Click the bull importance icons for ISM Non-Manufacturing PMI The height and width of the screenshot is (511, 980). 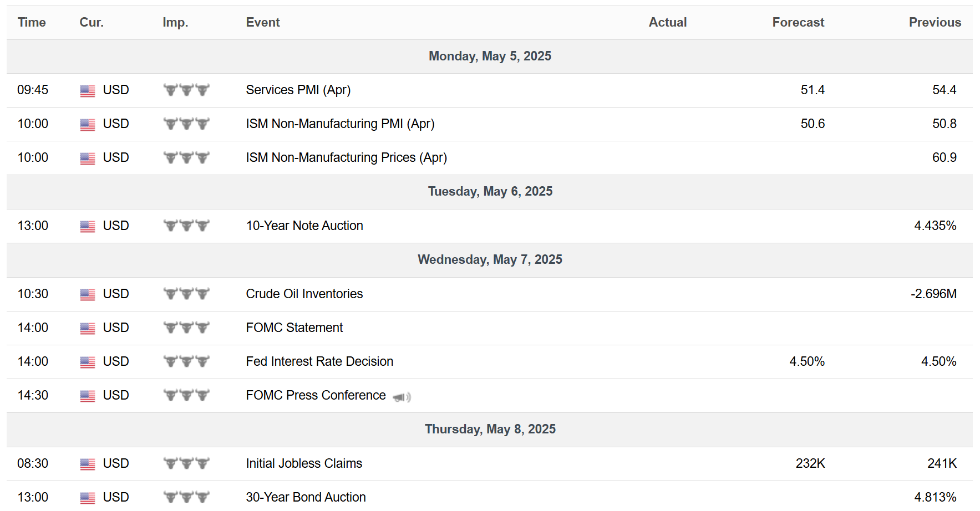point(186,124)
